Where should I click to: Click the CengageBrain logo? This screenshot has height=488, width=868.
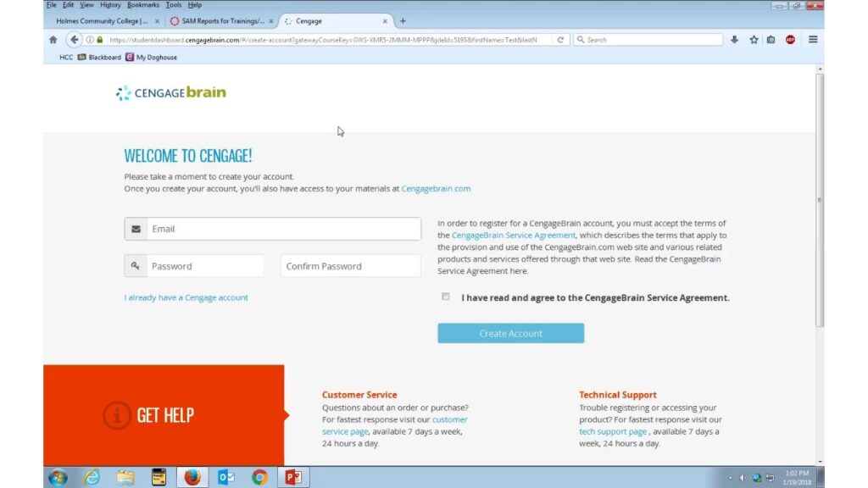click(x=170, y=92)
